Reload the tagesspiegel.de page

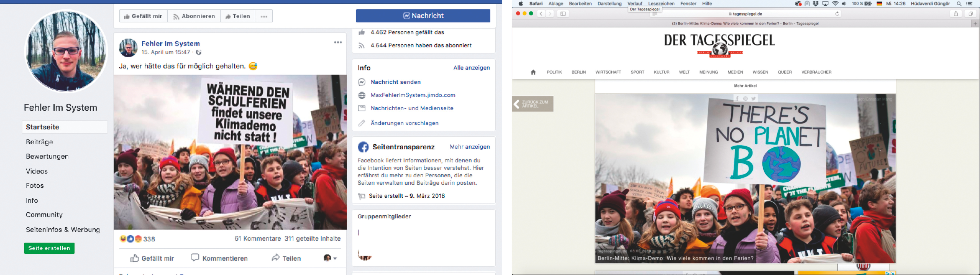(837, 14)
